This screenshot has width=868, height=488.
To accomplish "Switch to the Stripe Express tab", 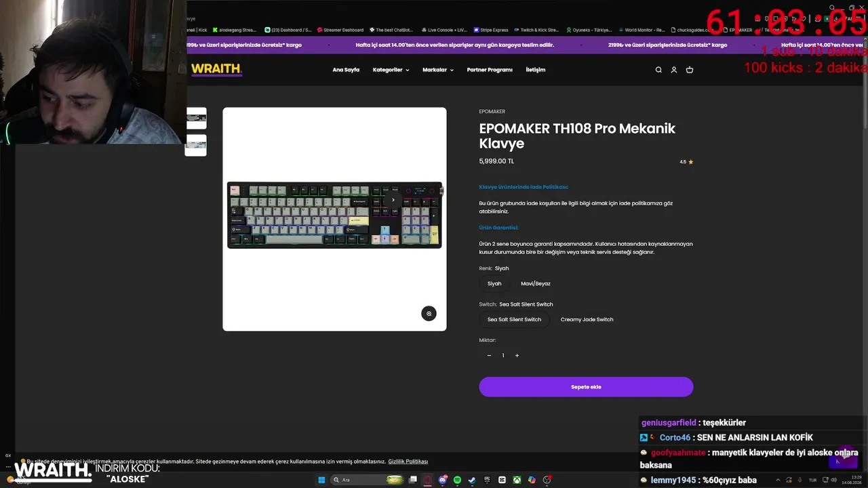I will pyautogui.click(x=490, y=30).
